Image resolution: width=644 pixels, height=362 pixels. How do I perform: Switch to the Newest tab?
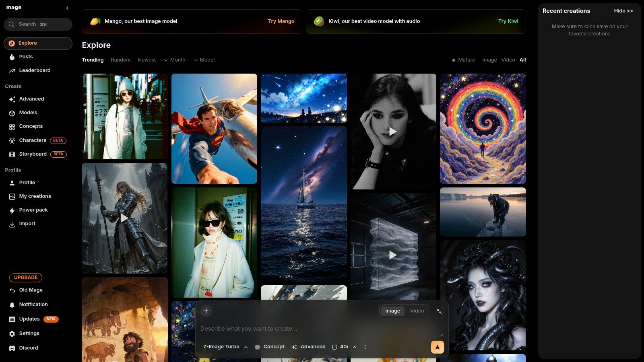(x=147, y=60)
